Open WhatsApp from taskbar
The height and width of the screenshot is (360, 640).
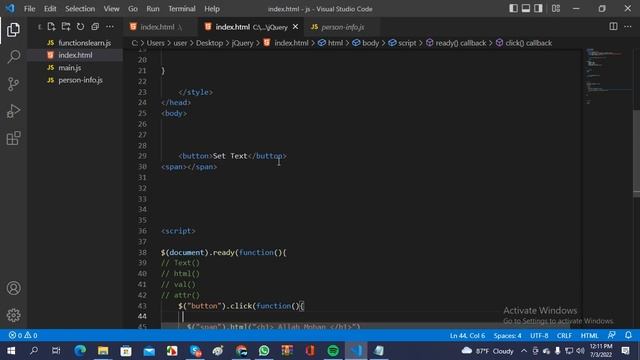[x=264, y=351]
